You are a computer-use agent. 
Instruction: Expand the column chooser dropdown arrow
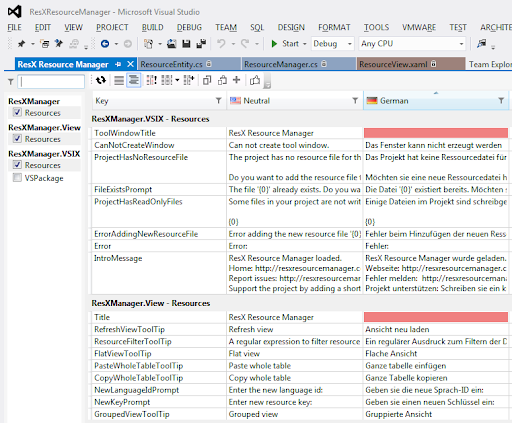pyautogui.click(x=177, y=80)
